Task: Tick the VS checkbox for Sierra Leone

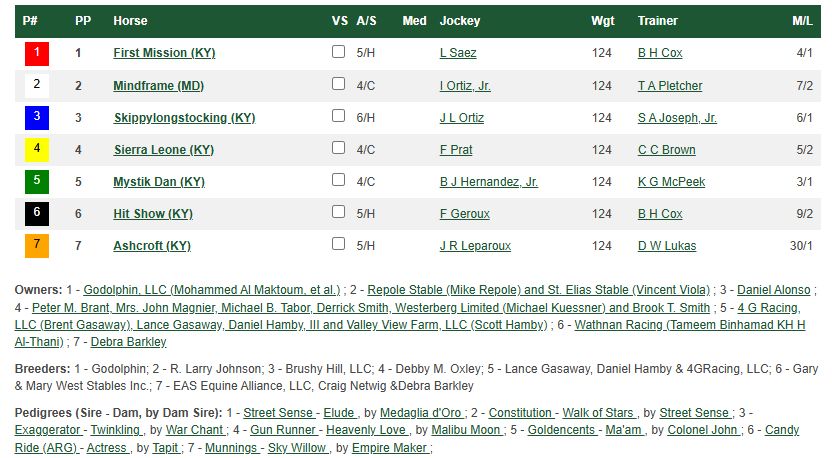Action: click(338, 148)
